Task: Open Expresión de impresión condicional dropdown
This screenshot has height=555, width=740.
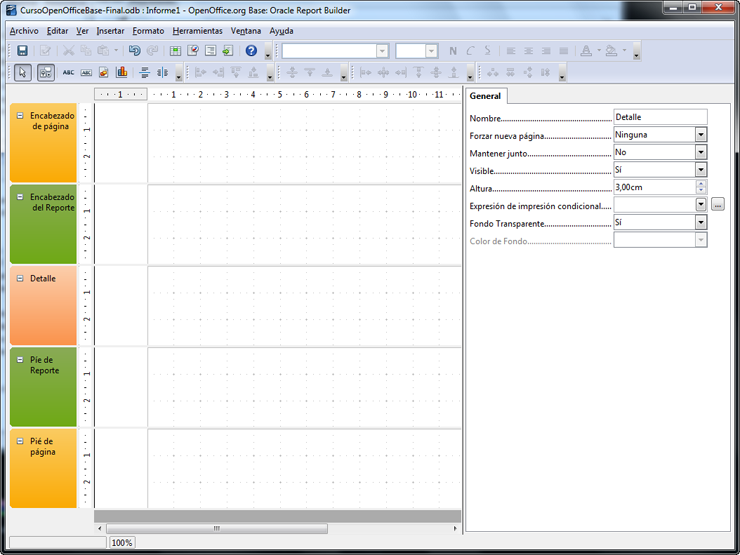Action: 701,204
